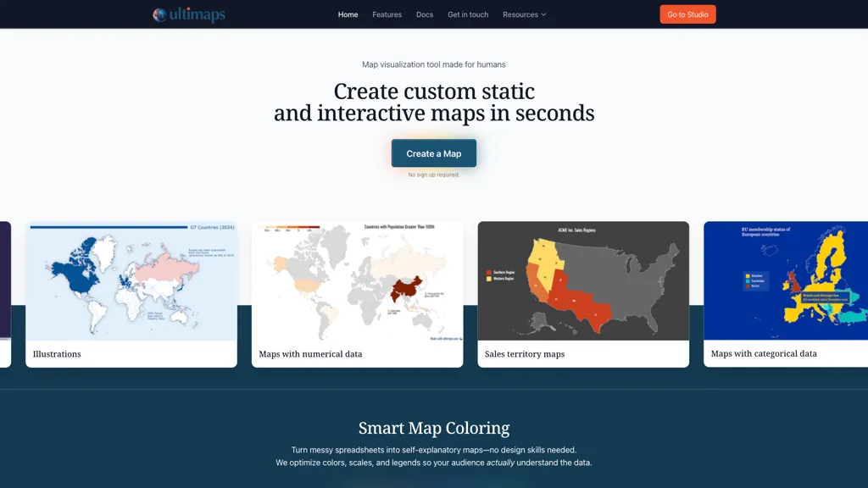Click the chevron next to Resources
This screenshot has width=868, height=488.
[x=543, y=15]
